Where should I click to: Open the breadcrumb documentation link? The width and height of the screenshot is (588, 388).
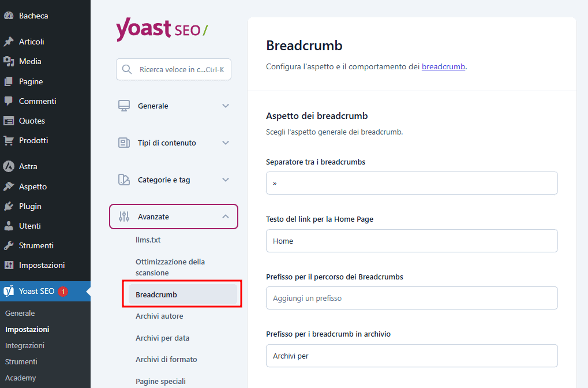[443, 66]
